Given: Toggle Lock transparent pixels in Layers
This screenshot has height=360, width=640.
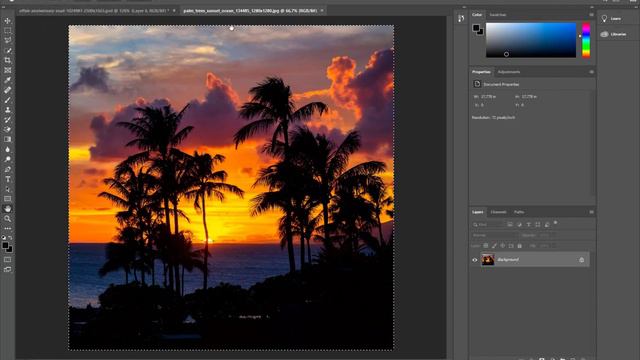Looking at the screenshot, I should 486,246.
